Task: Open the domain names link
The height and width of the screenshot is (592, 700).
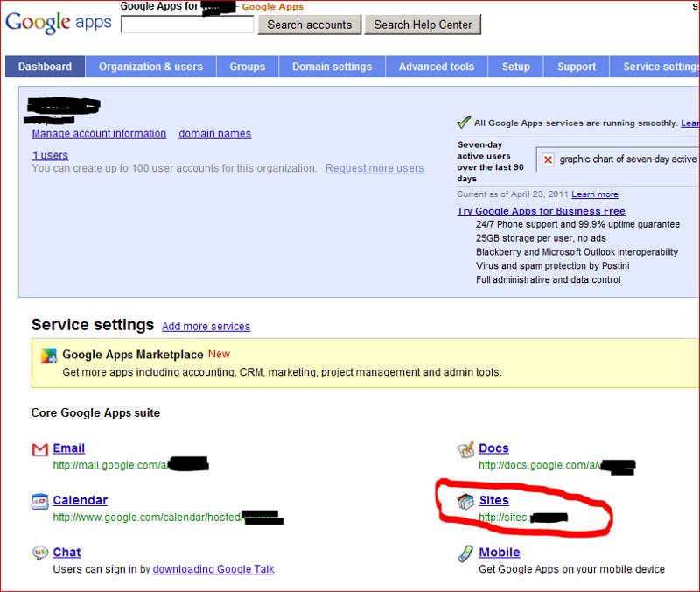Action: pos(215,134)
